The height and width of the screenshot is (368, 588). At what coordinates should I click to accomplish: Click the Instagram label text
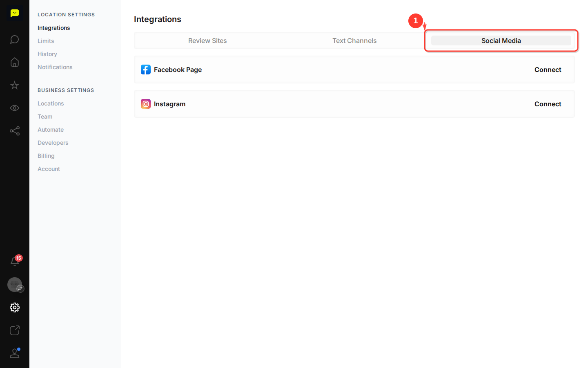[x=169, y=104]
